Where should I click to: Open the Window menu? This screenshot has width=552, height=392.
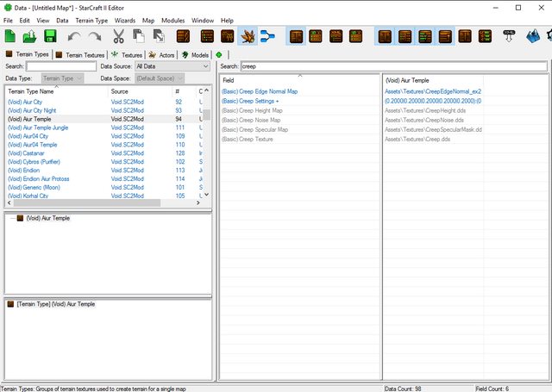(x=203, y=21)
